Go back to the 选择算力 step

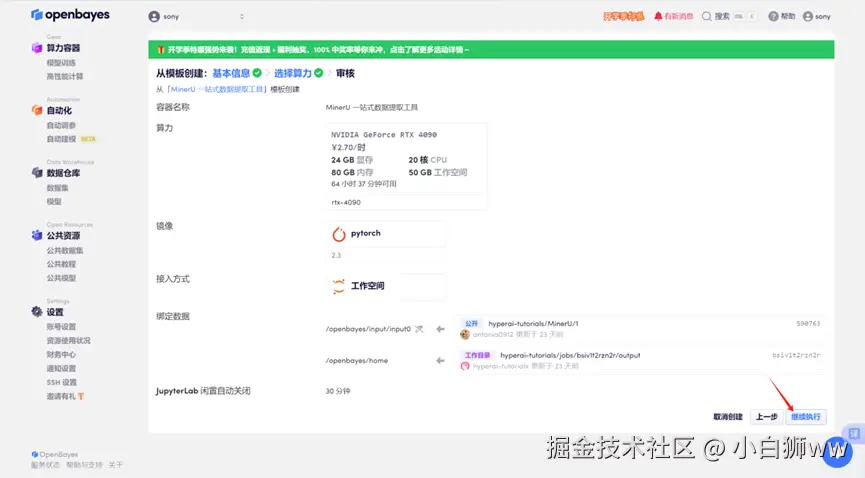click(x=293, y=73)
